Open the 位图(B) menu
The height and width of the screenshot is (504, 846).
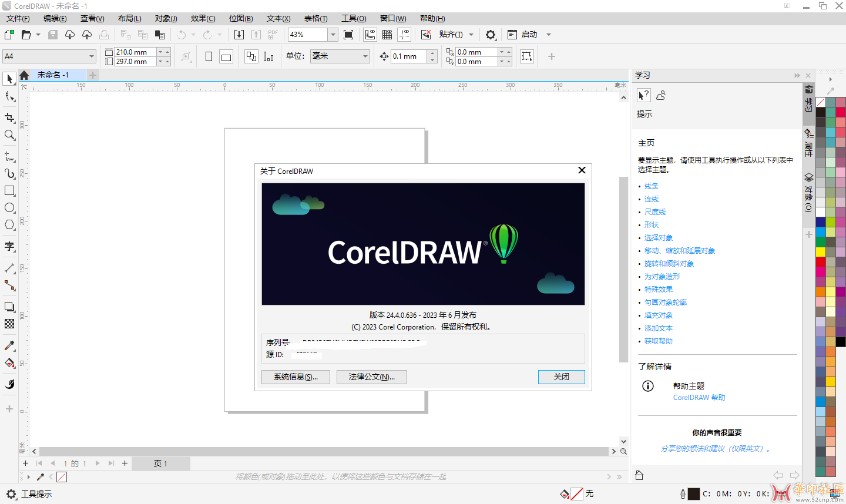tap(241, 18)
